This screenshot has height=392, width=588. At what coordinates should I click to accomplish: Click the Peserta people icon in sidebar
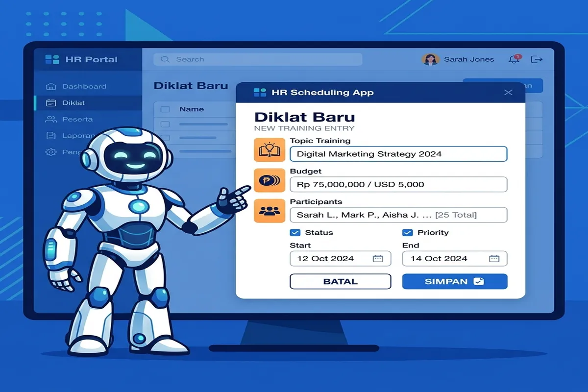pyautogui.click(x=50, y=119)
